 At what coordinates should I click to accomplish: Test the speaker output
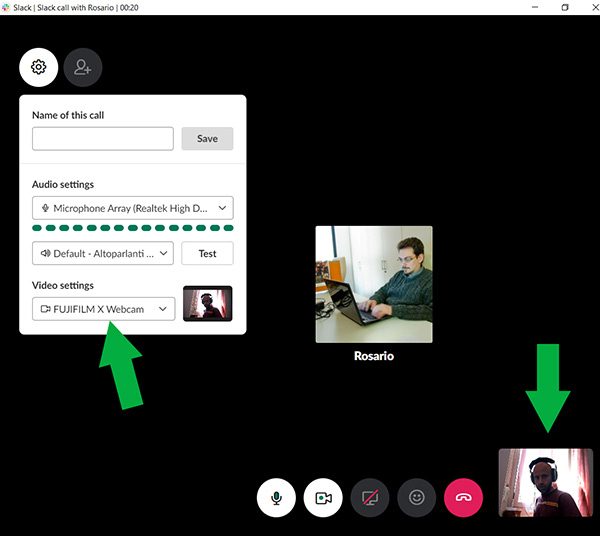pyautogui.click(x=207, y=253)
